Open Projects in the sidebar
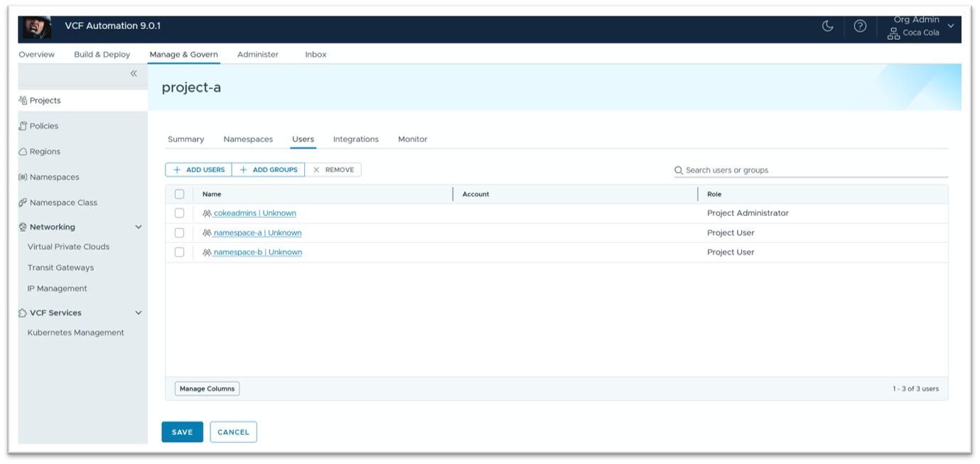Image resolution: width=980 pixels, height=464 pixels. tap(45, 101)
